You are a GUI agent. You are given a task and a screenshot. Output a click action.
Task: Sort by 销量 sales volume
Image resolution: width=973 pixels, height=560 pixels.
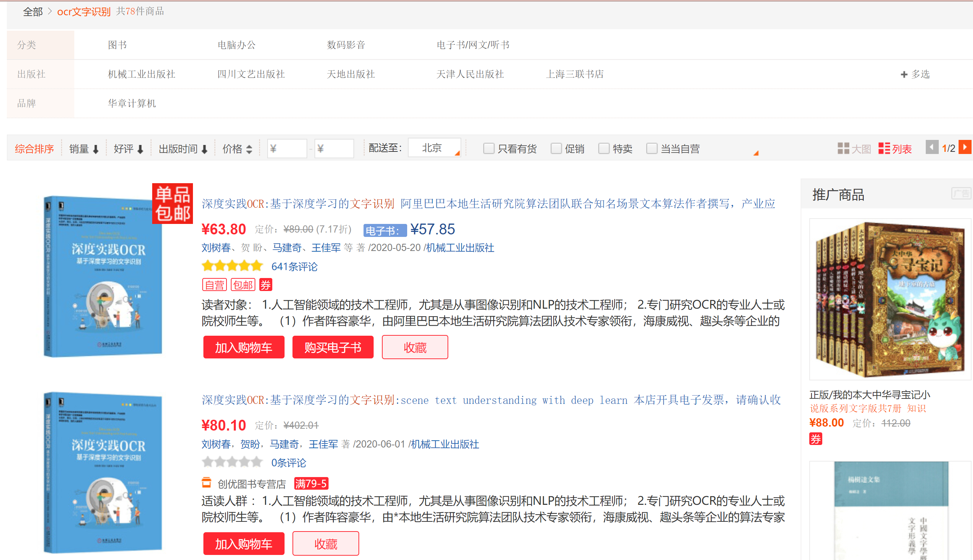(x=84, y=149)
